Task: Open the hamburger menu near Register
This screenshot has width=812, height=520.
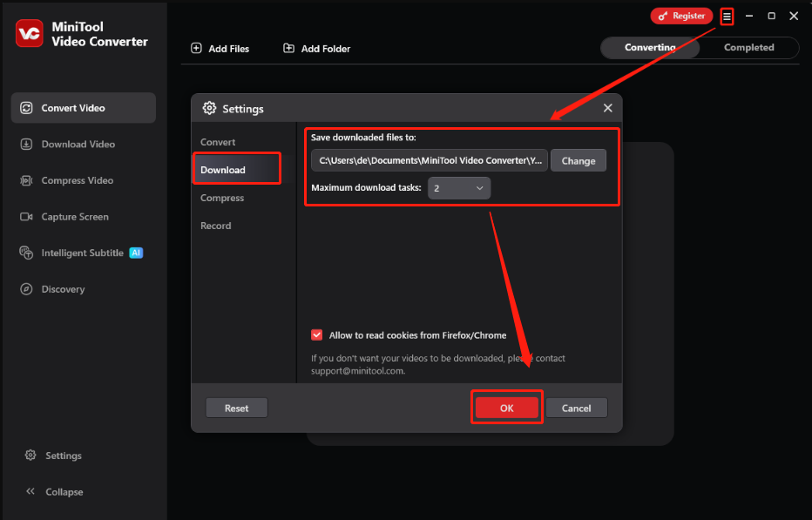Action: coord(726,16)
